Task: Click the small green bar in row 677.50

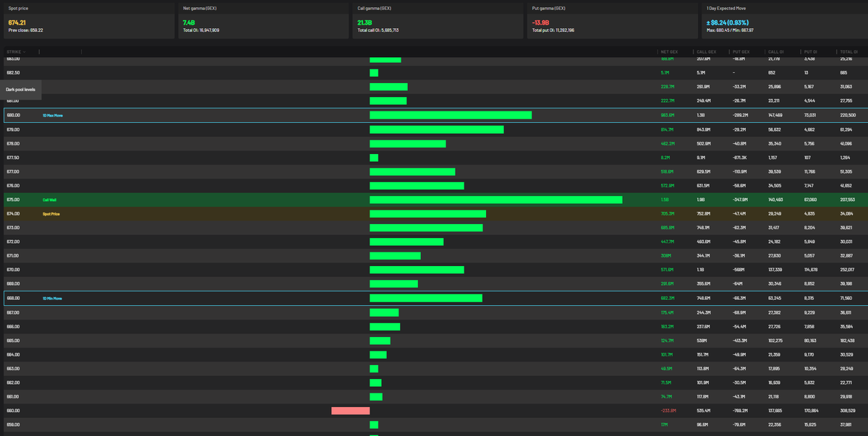Action: pyautogui.click(x=374, y=158)
